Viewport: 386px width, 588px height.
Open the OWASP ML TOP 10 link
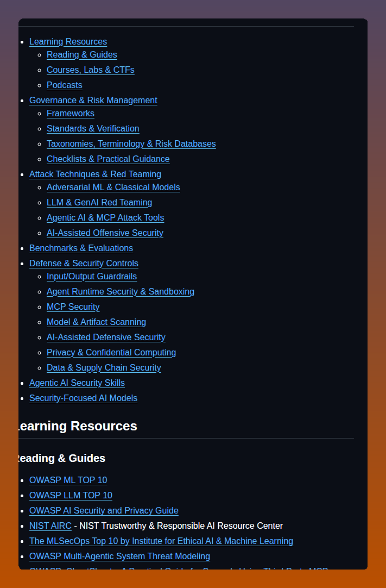tap(68, 480)
